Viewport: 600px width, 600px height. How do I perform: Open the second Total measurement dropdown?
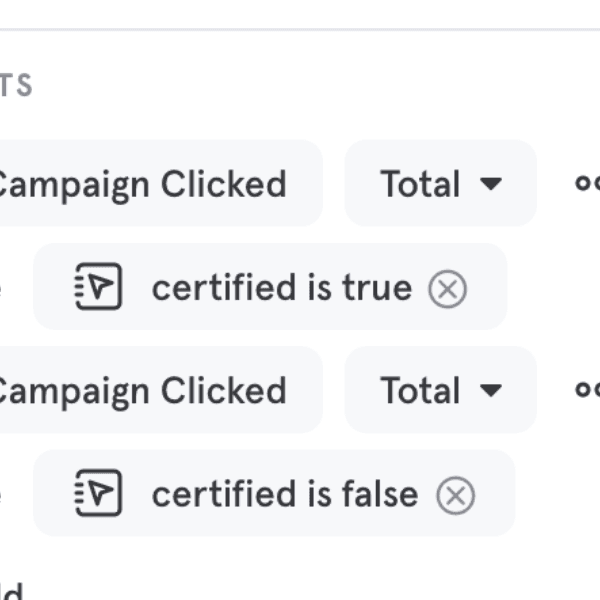(440, 390)
